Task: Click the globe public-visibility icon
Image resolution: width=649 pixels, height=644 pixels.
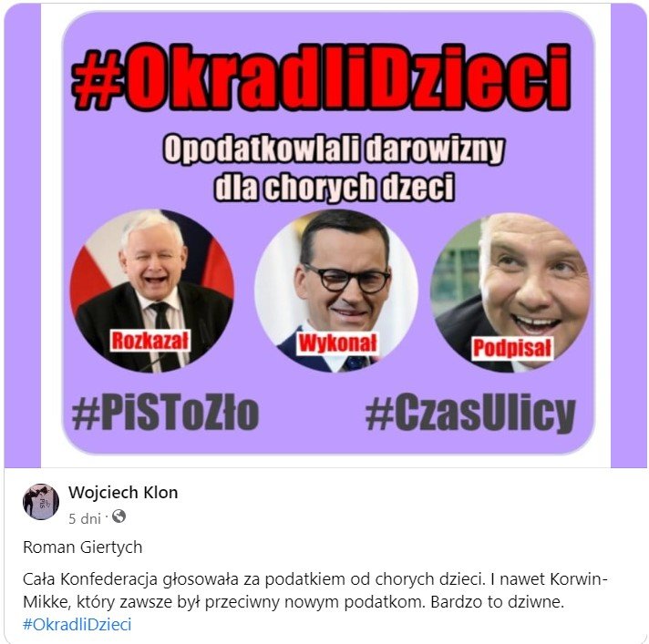Action: (118, 516)
